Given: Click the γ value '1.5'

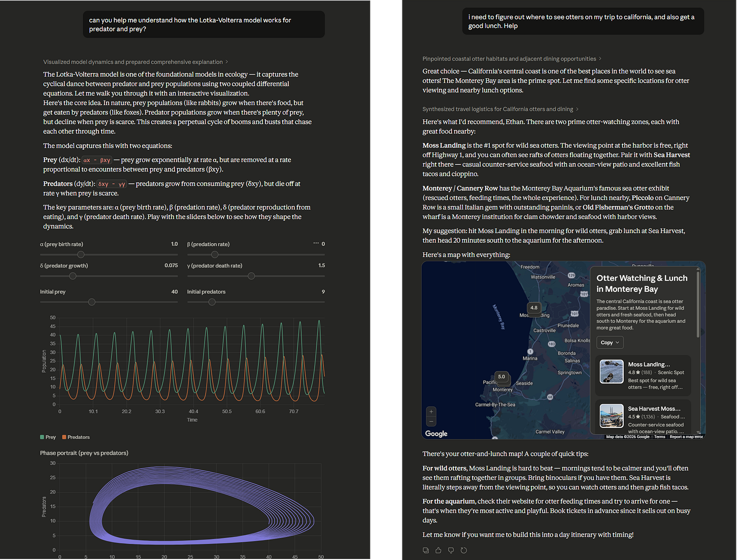Looking at the screenshot, I should (321, 266).
